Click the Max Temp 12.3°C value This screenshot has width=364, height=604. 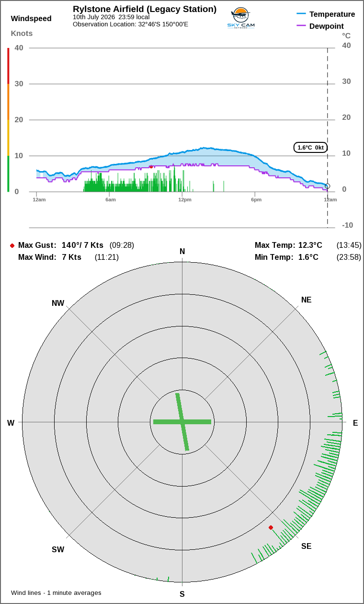click(310, 245)
